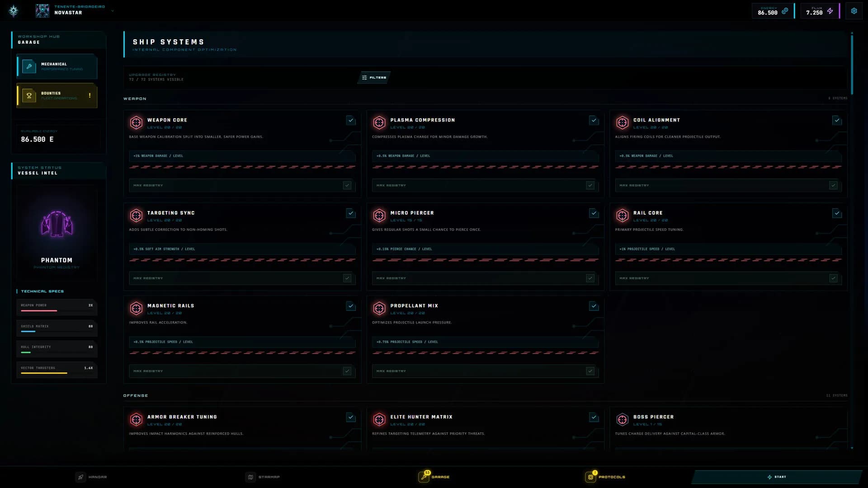
Task: Toggle Propellant Mix header checkbox
Action: tap(594, 306)
